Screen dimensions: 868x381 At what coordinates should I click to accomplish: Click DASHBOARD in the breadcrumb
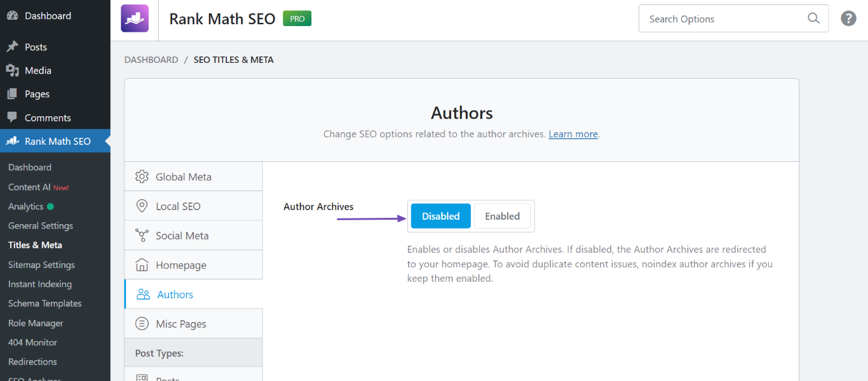pyautogui.click(x=151, y=60)
